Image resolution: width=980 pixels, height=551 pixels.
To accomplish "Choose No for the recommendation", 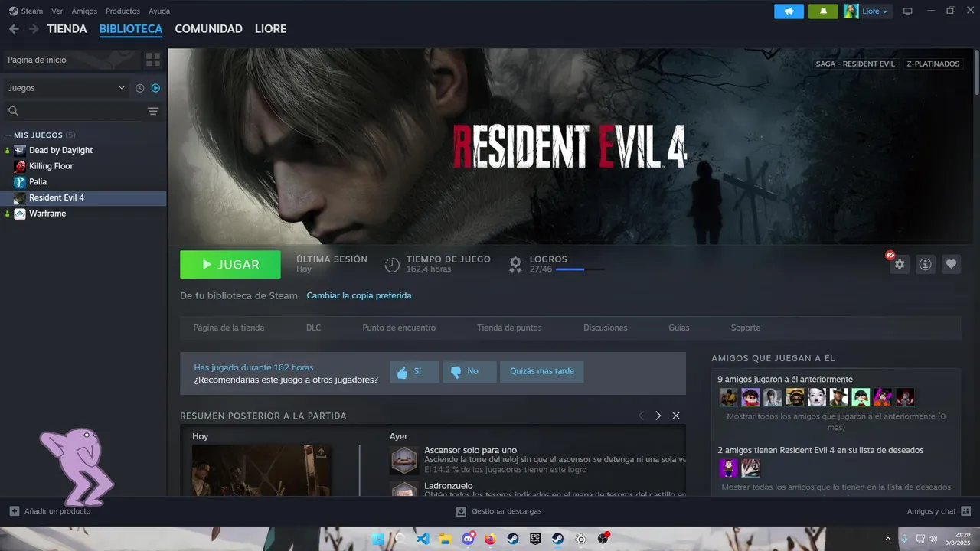I will [470, 372].
